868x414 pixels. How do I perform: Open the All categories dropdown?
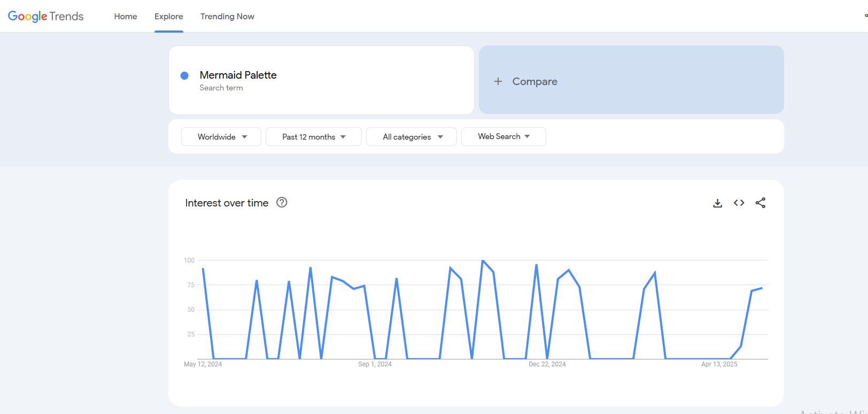(412, 136)
